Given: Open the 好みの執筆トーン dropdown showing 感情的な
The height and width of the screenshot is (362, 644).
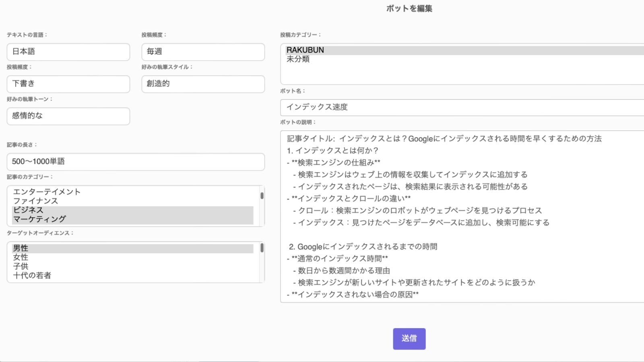Looking at the screenshot, I should click(68, 116).
